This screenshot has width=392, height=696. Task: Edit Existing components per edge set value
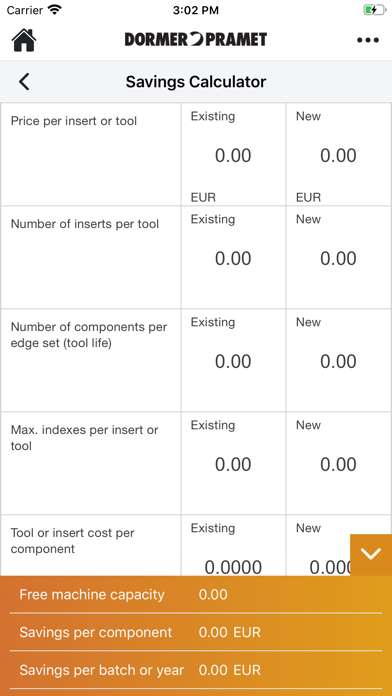click(233, 361)
